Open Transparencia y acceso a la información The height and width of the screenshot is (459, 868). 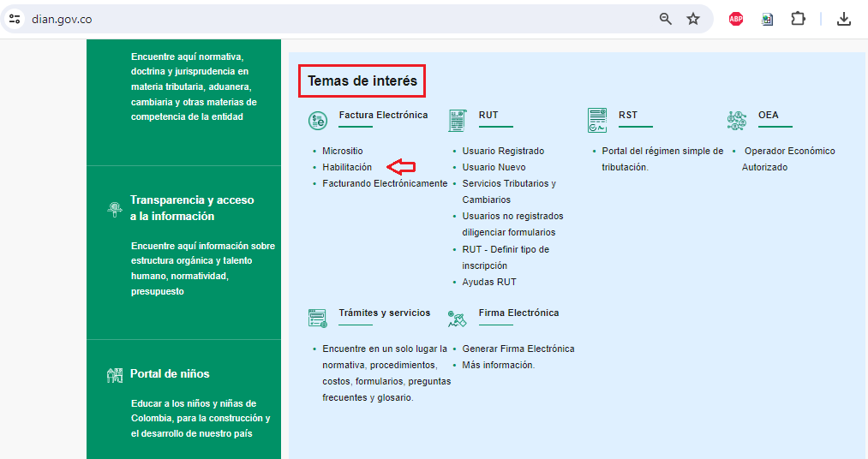(192, 208)
